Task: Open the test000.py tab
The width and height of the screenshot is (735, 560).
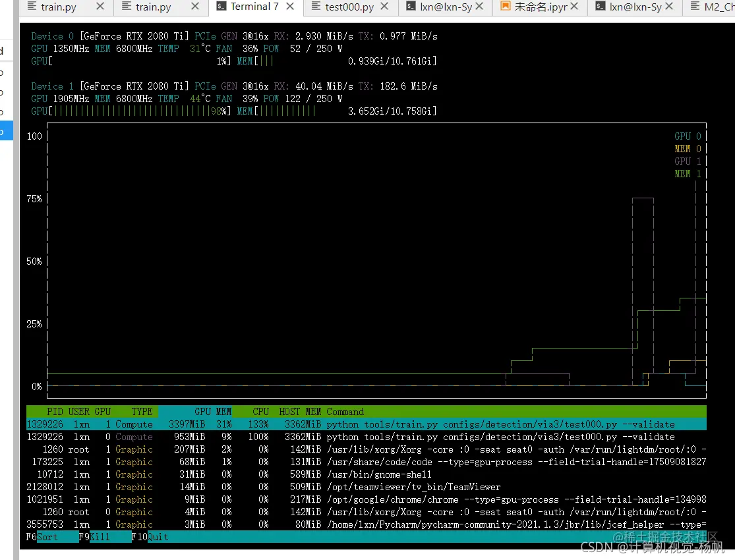Action: [x=349, y=7]
